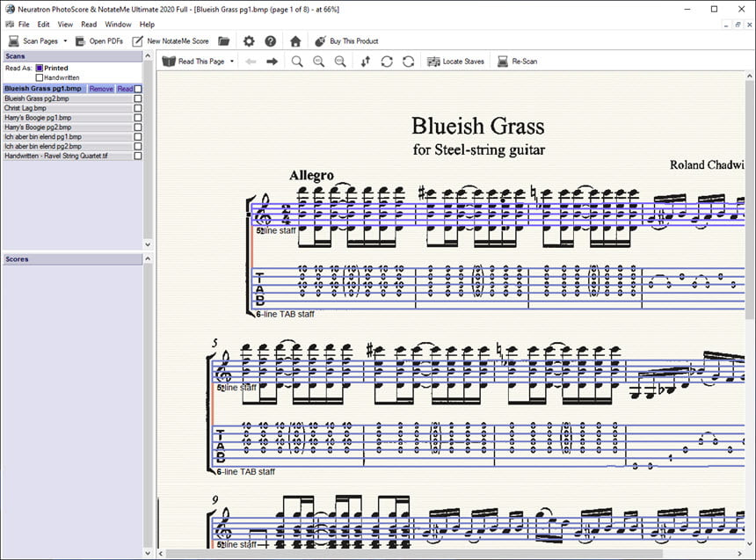Open the Window menu
The image size is (756, 560).
pos(118,24)
